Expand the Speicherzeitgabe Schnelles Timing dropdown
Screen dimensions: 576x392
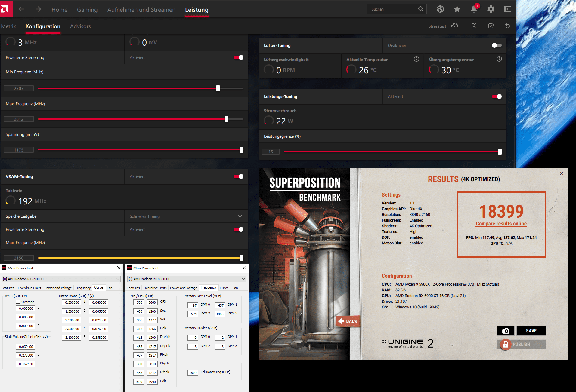pyautogui.click(x=240, y=216)
